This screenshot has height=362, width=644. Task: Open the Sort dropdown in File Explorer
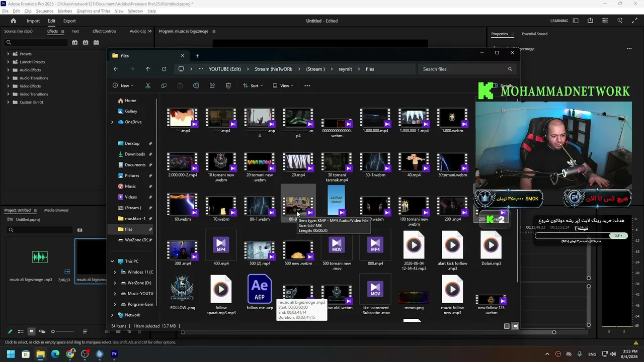click(254, 85)
